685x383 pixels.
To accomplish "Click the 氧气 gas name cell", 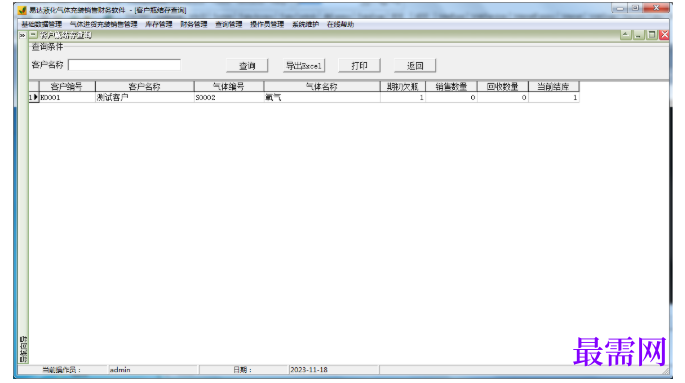I will (x=322, y=97).
